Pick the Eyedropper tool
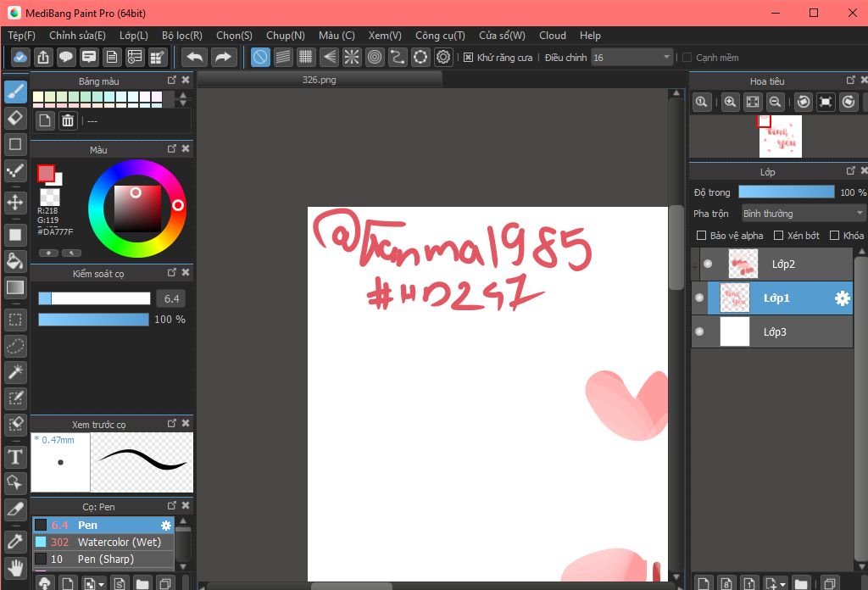The height and width of the screenshot is (590, 868). click(15, 542)
